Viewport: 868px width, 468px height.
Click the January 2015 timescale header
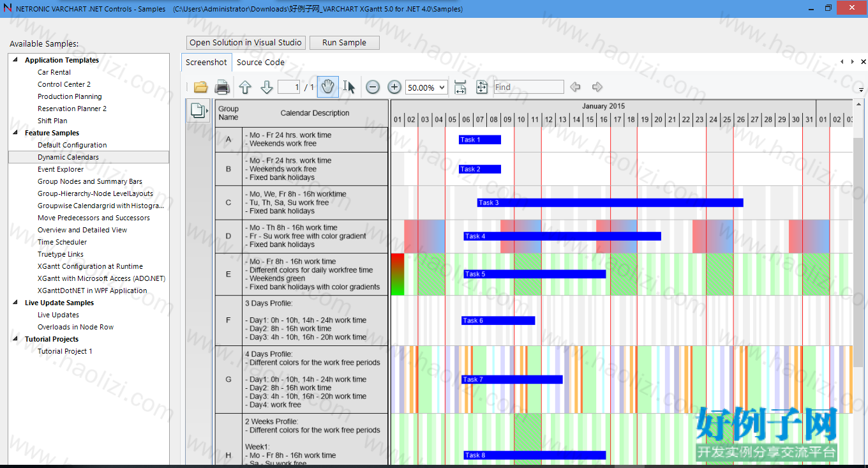[603, 106]
